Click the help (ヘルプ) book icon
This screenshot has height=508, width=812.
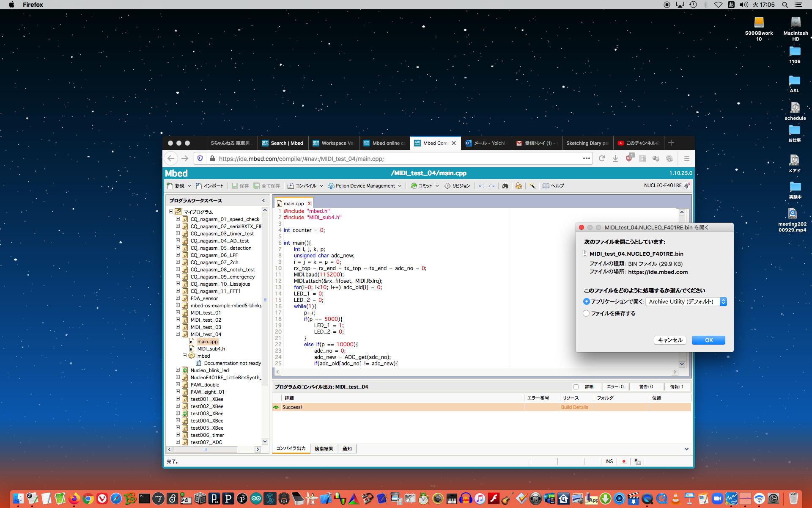(x=546, y=186)
